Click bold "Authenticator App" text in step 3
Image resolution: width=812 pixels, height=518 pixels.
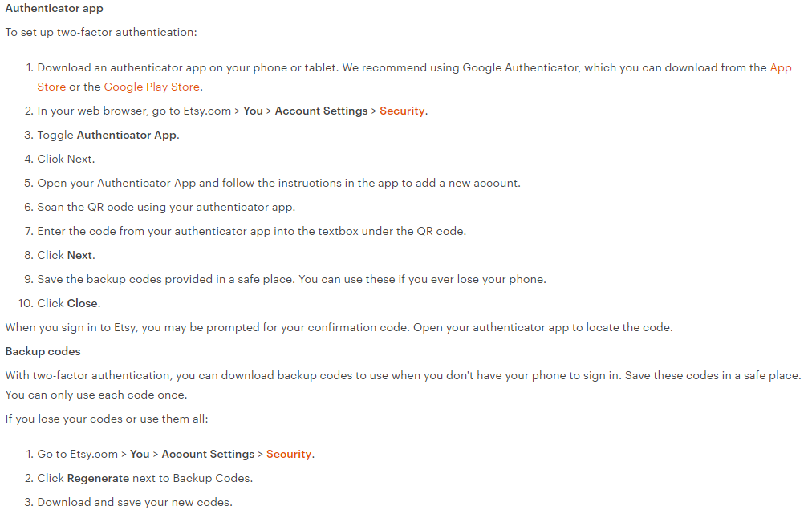click(x=126, y=135)
